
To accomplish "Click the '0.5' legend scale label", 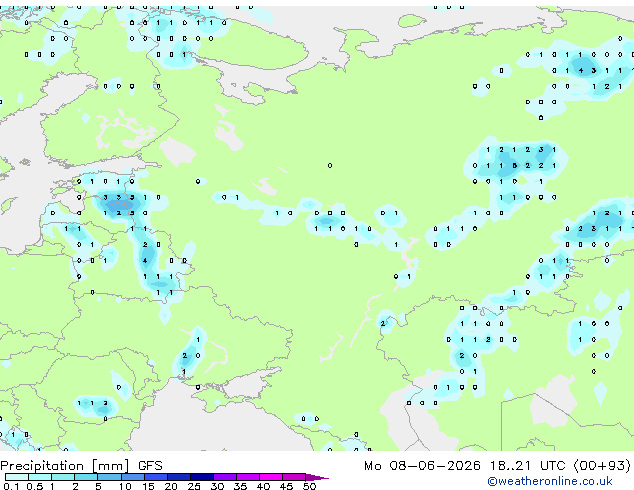I will tap(34, 486).
